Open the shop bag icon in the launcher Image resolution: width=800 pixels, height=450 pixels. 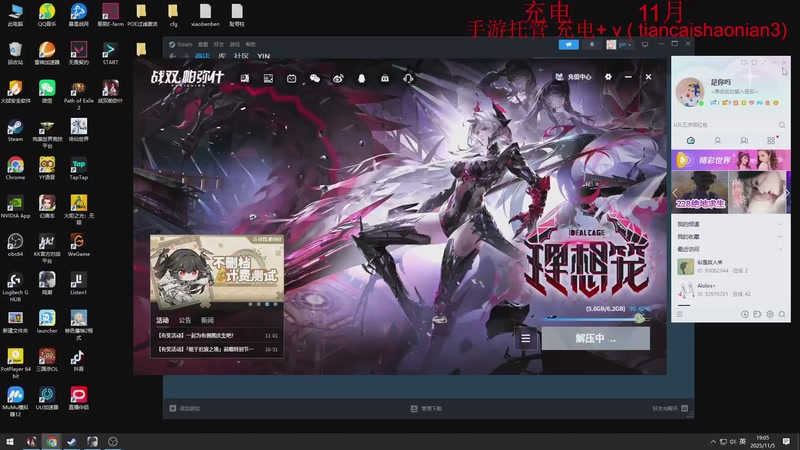(x=385, y=78)
